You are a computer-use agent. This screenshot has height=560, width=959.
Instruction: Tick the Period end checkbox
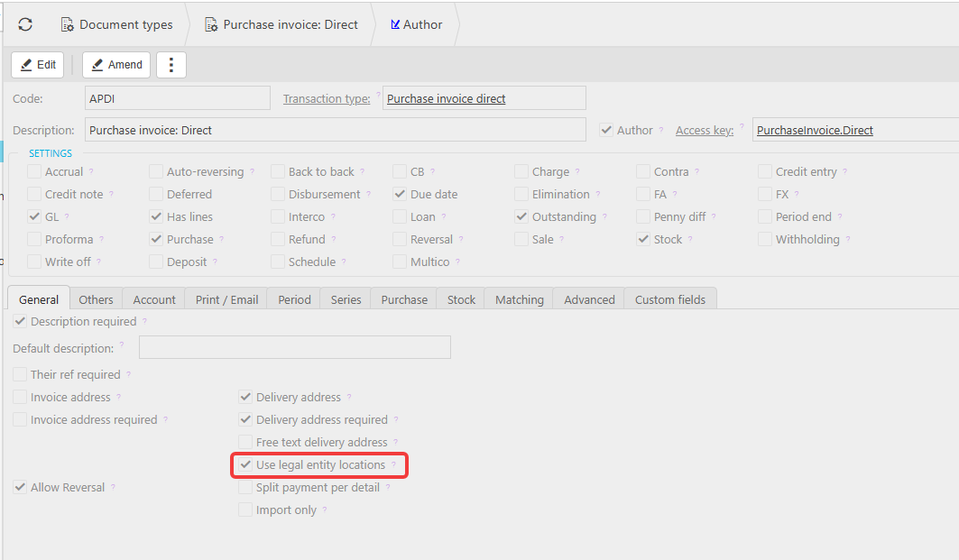[764, 217]
